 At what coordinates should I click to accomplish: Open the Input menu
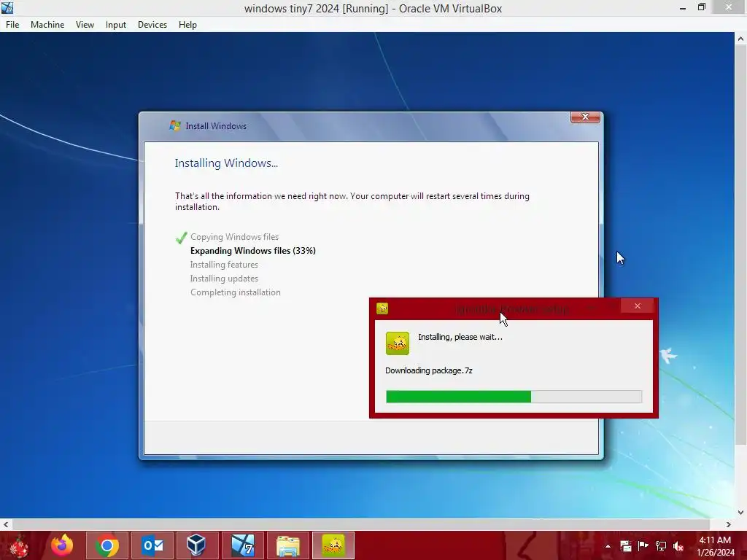[116, 25]
